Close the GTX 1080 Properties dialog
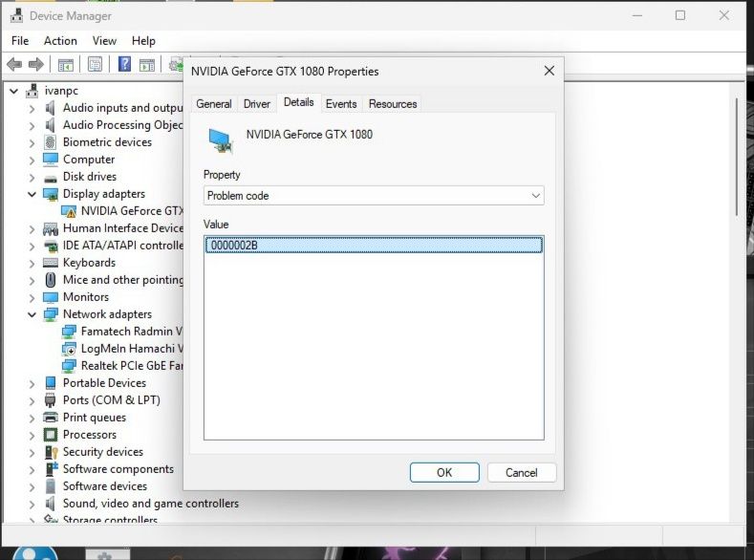The image size is (754, 560). (549, 71)
